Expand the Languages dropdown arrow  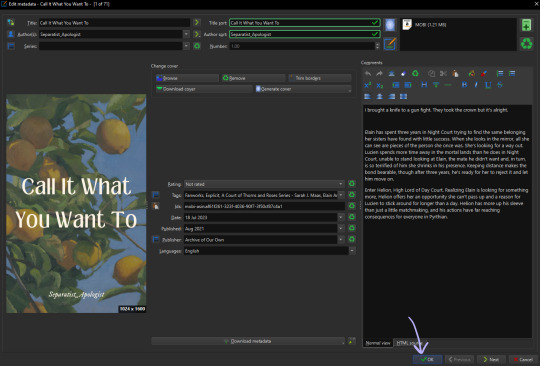(x=352, y=251)
